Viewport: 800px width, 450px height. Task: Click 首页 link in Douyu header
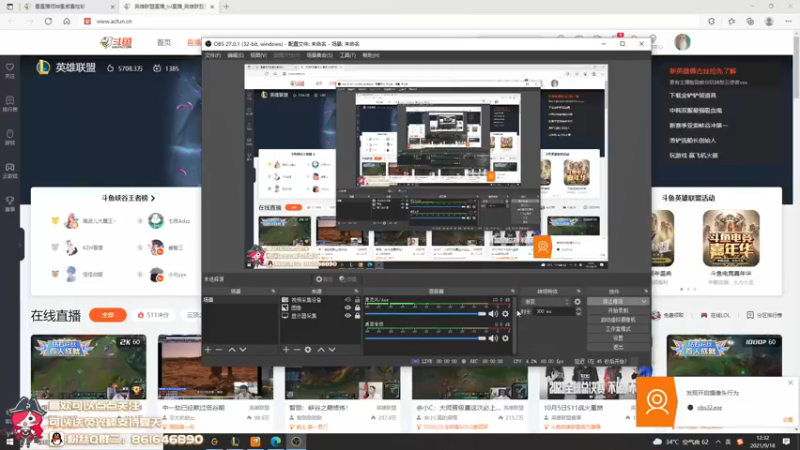tap(164, 42)
